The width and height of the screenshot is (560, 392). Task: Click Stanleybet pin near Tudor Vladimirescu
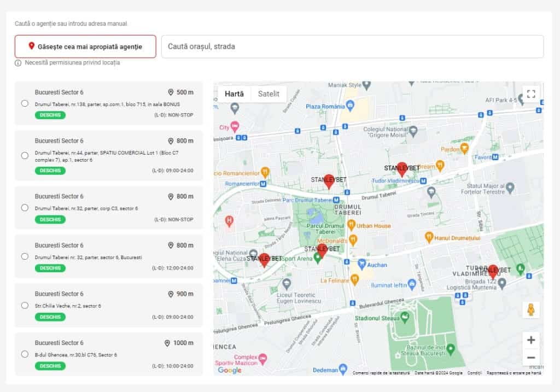(402, 168)
